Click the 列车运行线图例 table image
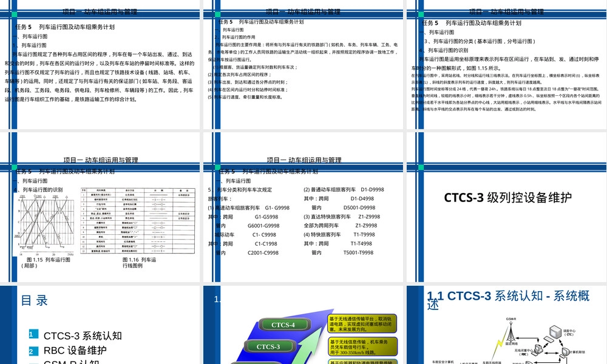 pyautogui.click(x=138, y=221)
